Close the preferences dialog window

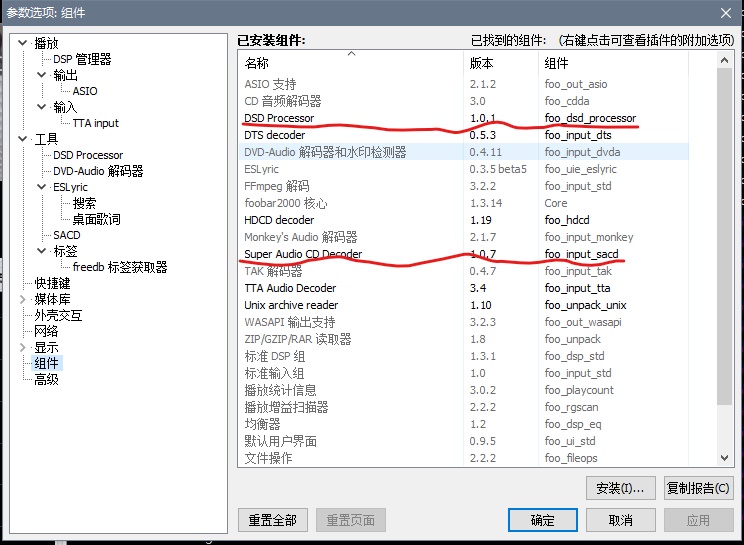725,12
